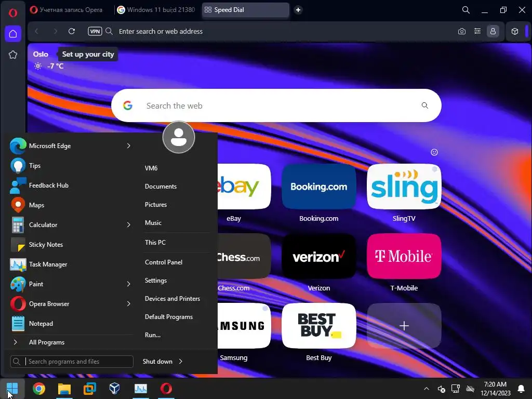Open Devices and Printers link
532x399 pixels.
pos(172,299)
